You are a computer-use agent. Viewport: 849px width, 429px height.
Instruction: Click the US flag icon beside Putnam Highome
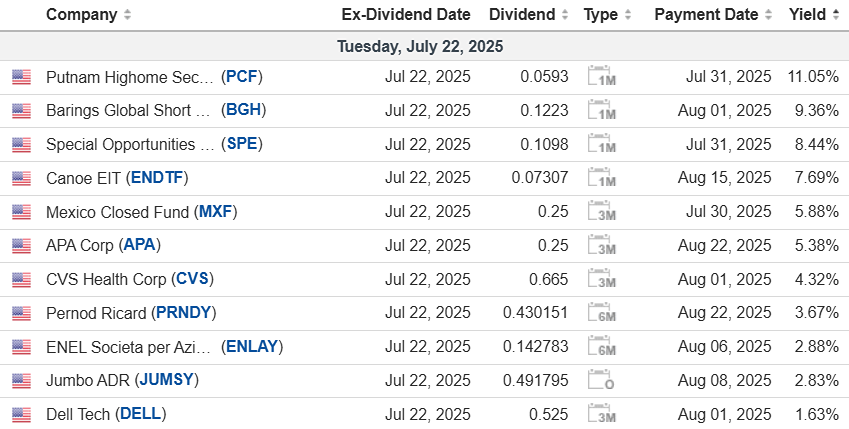pos(21,77)
